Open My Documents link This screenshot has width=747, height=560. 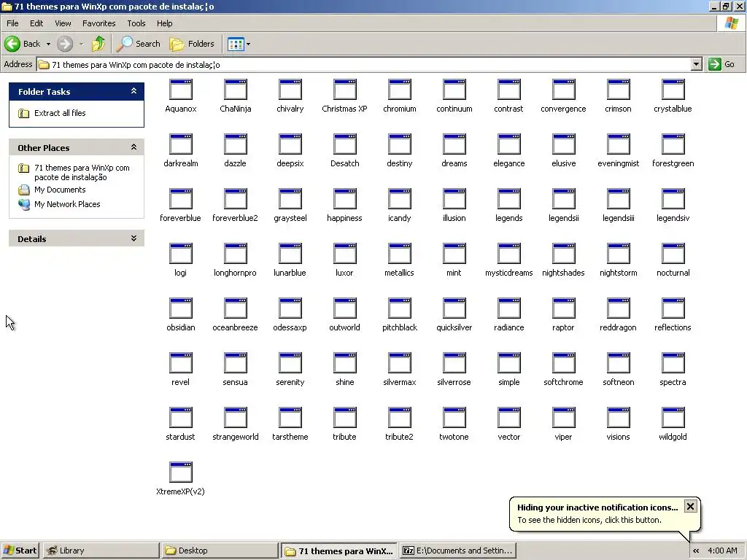click(x=60, y=190)
